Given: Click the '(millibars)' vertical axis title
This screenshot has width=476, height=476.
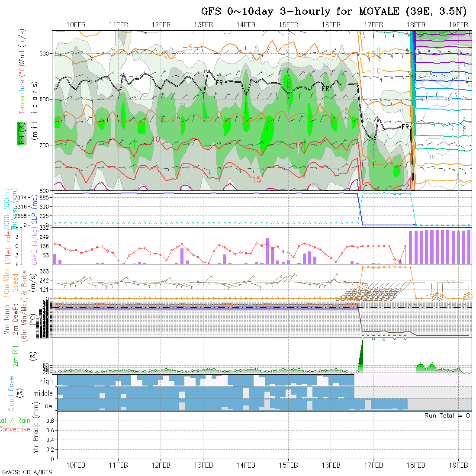Looking at the screenshot, I should [x=35, y=110].
